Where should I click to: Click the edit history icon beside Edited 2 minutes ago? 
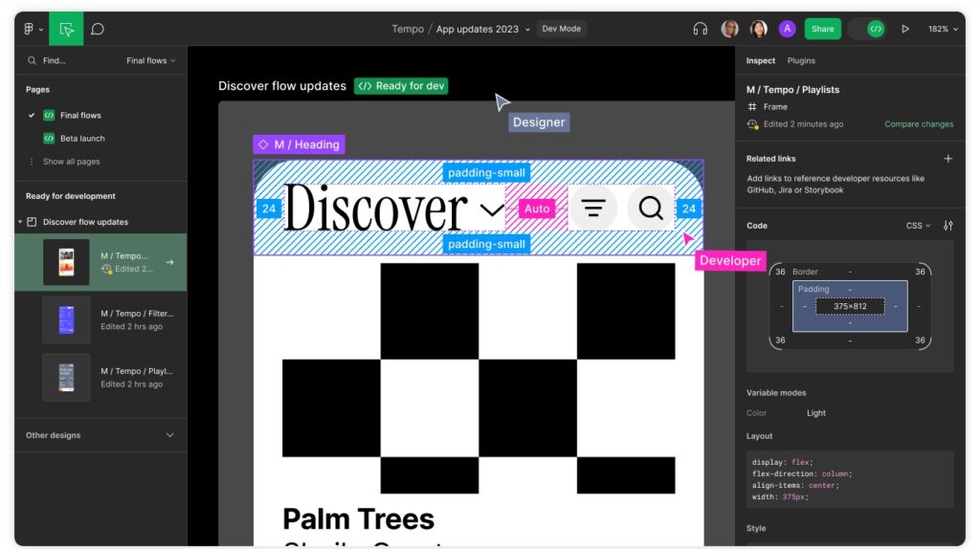pos(752,124)
